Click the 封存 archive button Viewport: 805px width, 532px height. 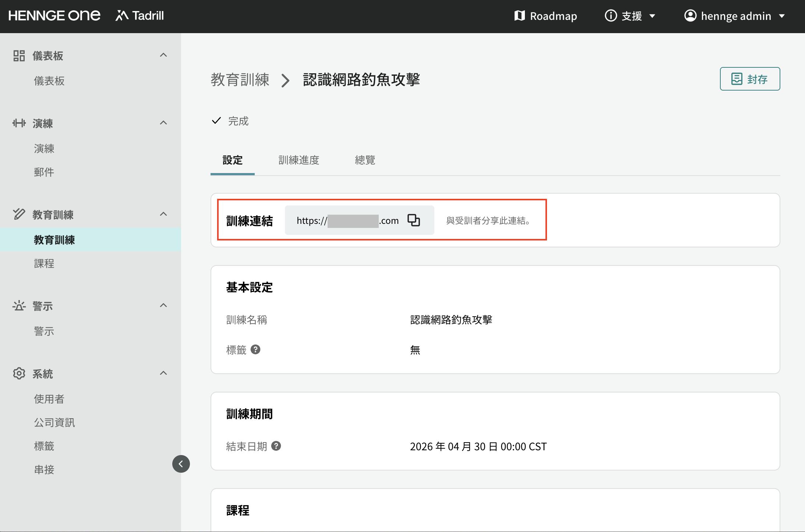pos(750,79)
